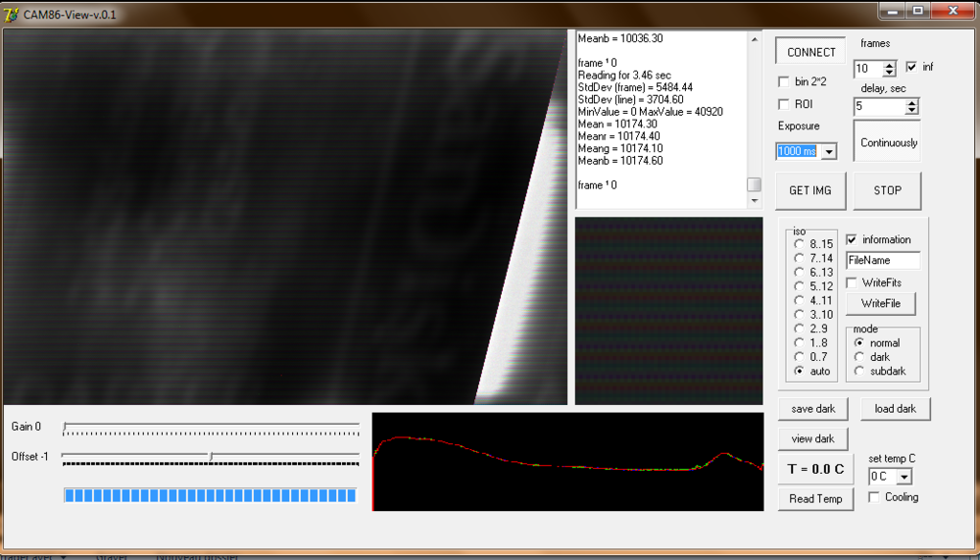Increase delay seconds with up arrow
This screenshot has height=560, width=980.
click(x=911, y=103)
